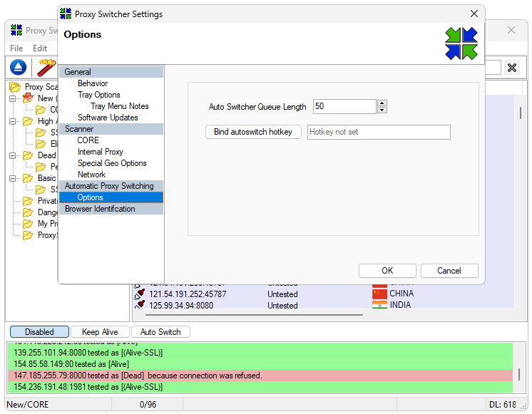This screenshot has width=532, height=414.
Task: Click the proxy list horizontal scrollbar
Action: (254, 315)
